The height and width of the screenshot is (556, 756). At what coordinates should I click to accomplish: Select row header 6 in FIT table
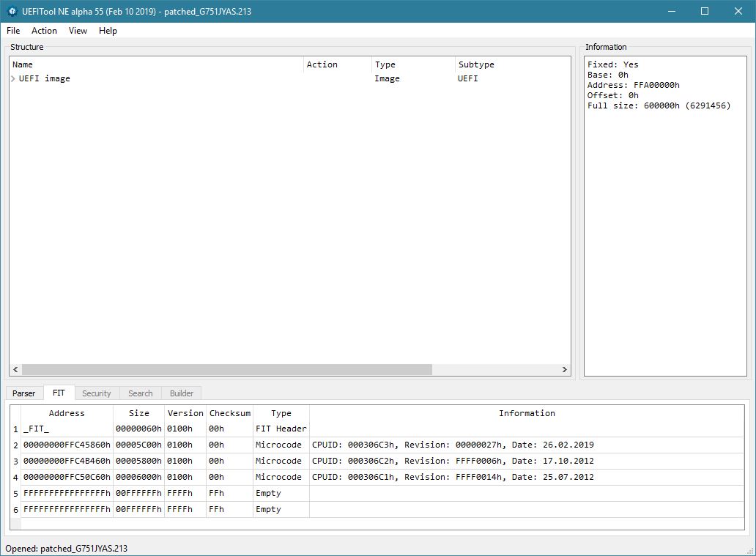[x=15, y=509]
